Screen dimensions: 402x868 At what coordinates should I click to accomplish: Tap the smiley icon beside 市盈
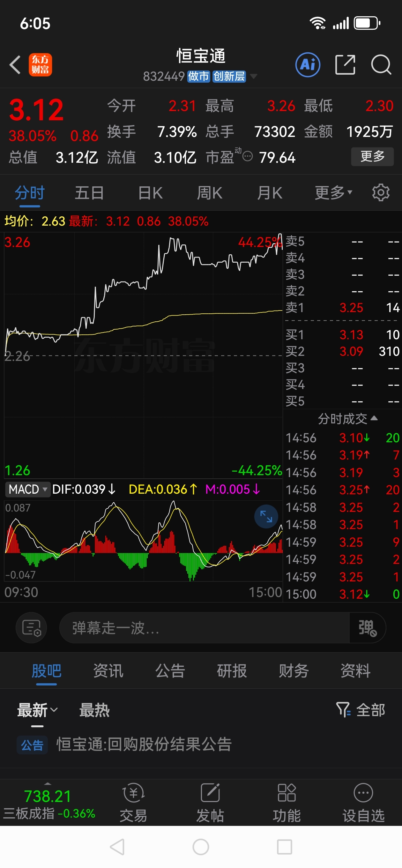tap(248, 156)
